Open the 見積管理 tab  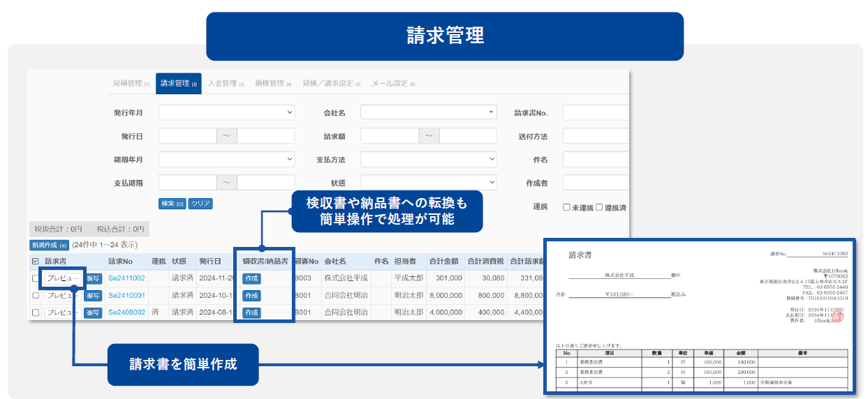tap(131, 84)
